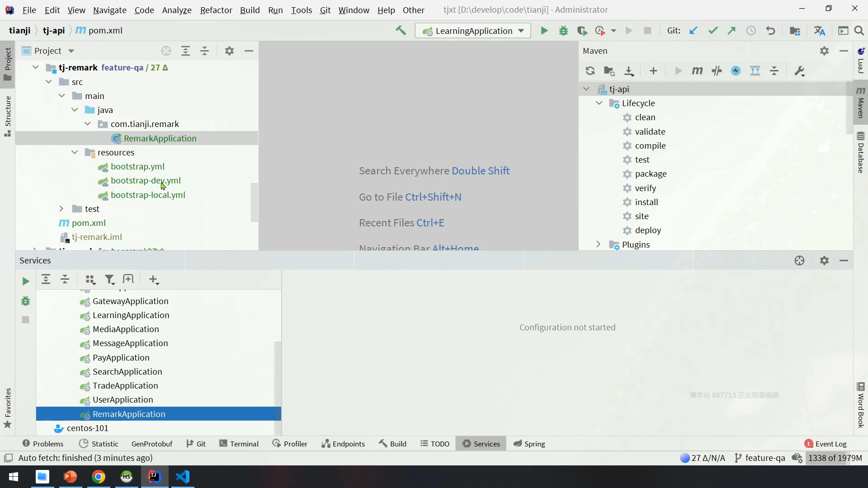Open the Analyze menu

point(177,10)
